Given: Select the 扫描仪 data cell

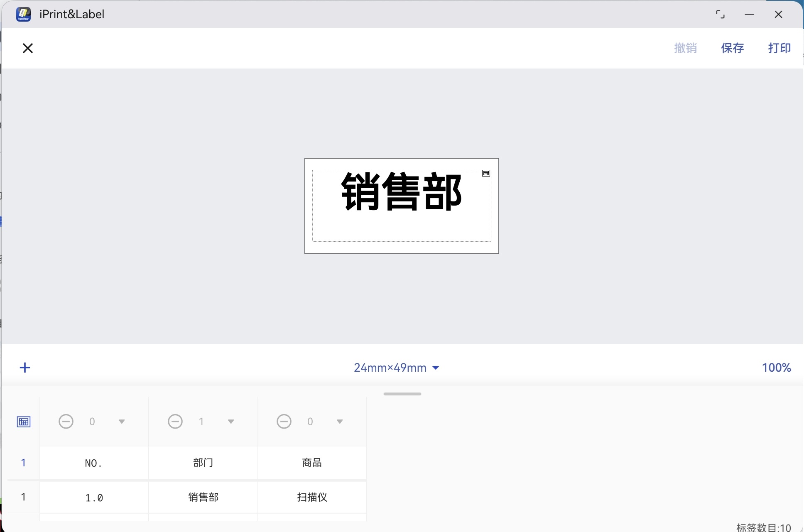Looking at the screenshot, I should coord(312,497).
